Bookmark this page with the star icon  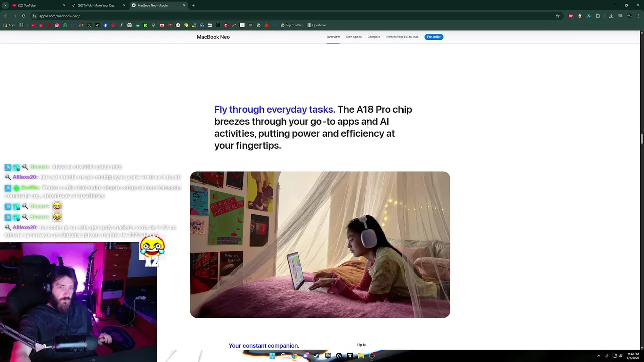click(x=558, y=16)
